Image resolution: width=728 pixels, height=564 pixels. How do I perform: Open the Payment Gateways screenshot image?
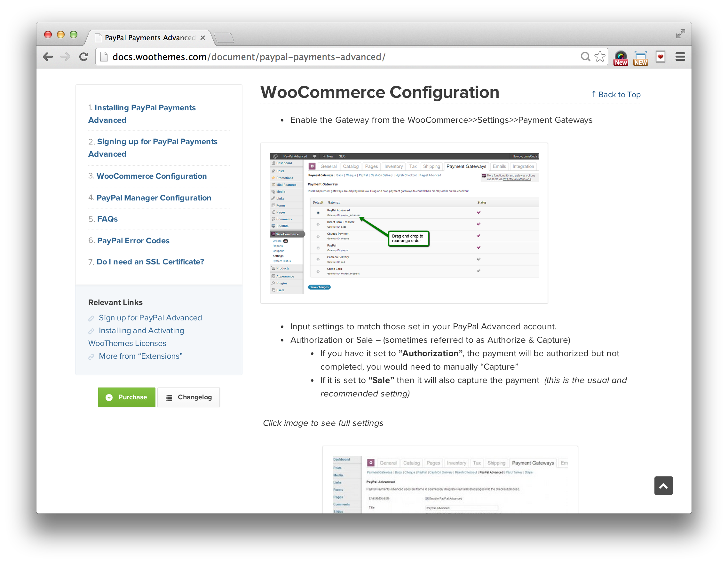404,223
